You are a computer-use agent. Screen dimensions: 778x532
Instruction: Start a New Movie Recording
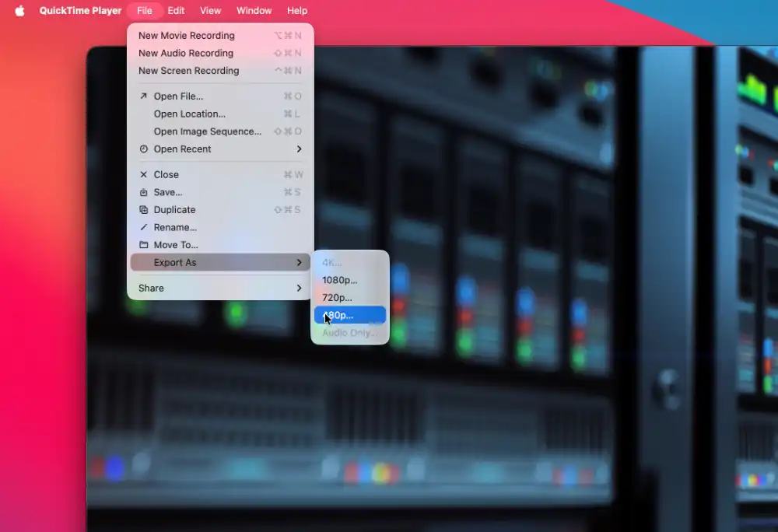(x=186, y=36)
